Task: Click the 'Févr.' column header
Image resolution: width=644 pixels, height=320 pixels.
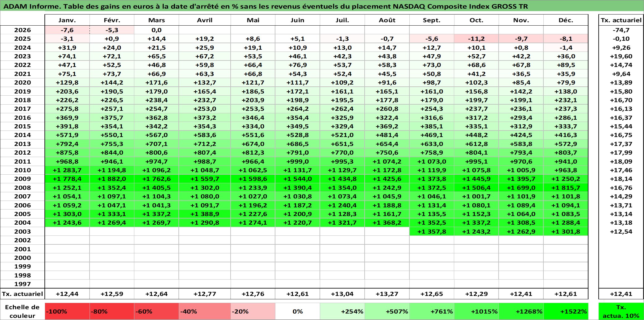Action: pyautogui.click(x=112, y=20)
